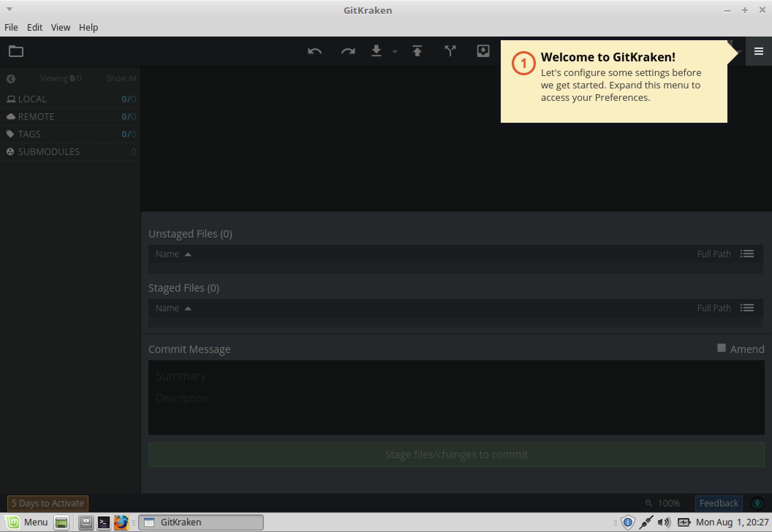The image size is (772, 532).
Task: Switch Unstaged Files list view icon
Action: click(x=747, y=254)
